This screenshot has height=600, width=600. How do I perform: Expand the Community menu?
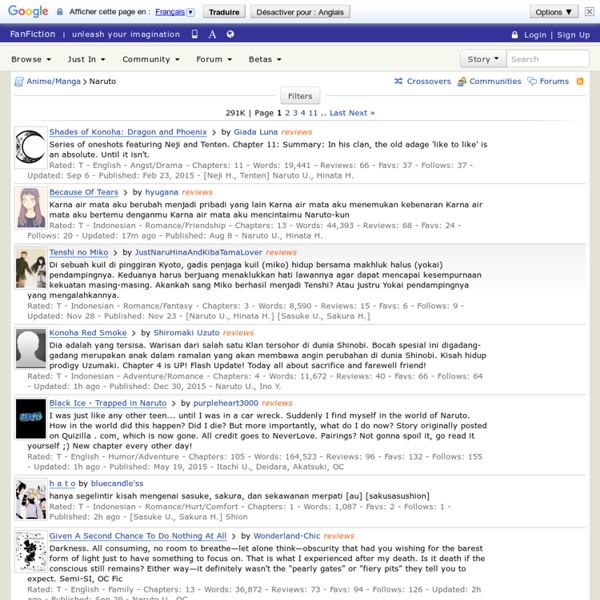coord(151,59)
